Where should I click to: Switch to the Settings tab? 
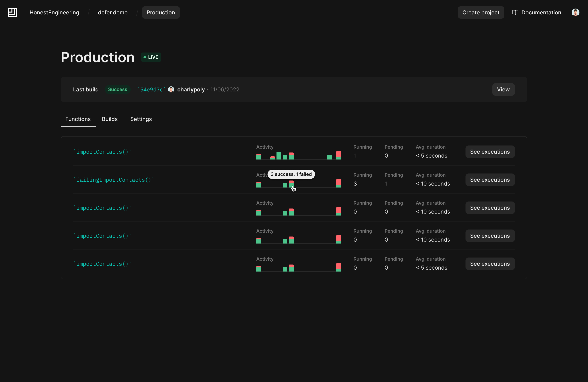[141, 119]
